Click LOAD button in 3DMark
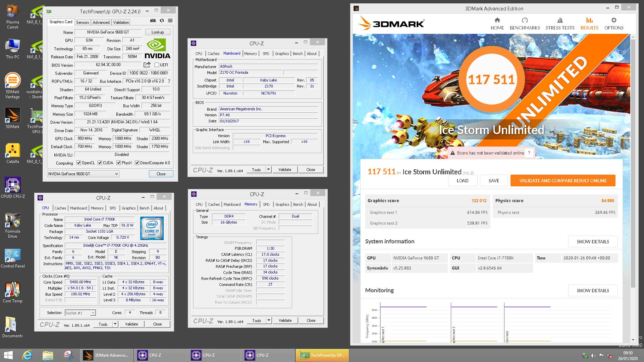 tap(463, 181)
